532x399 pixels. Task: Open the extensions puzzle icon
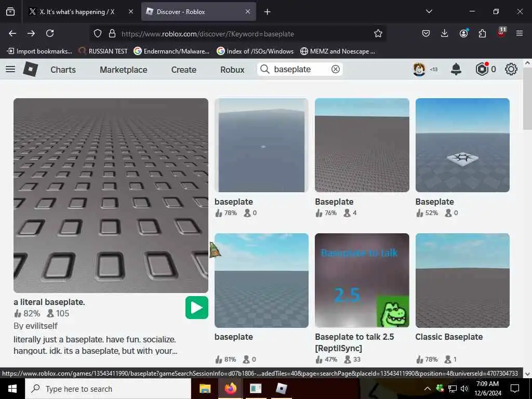(x=482, y=33)
